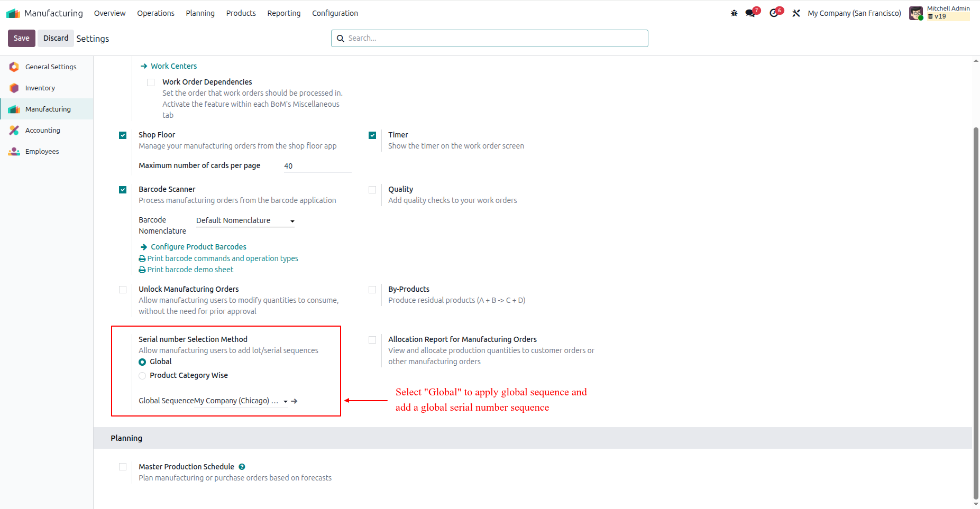Click the settings Search field
This screenshot has width=980, height=509.
[490, 38]
